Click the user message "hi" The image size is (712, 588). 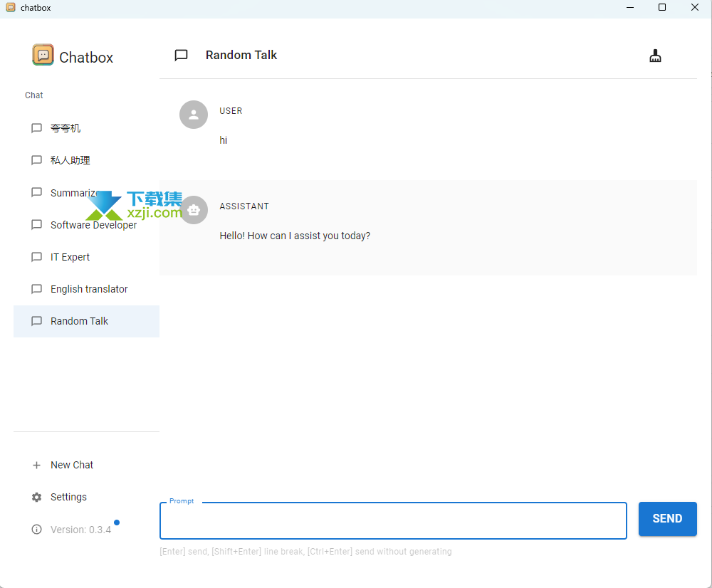223,140
